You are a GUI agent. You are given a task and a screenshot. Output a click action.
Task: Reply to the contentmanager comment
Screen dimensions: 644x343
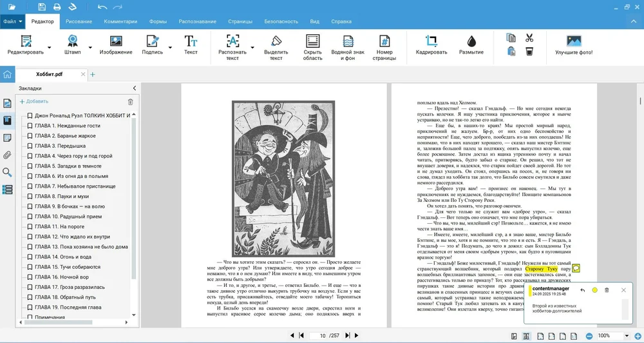(x=582, y=290)
